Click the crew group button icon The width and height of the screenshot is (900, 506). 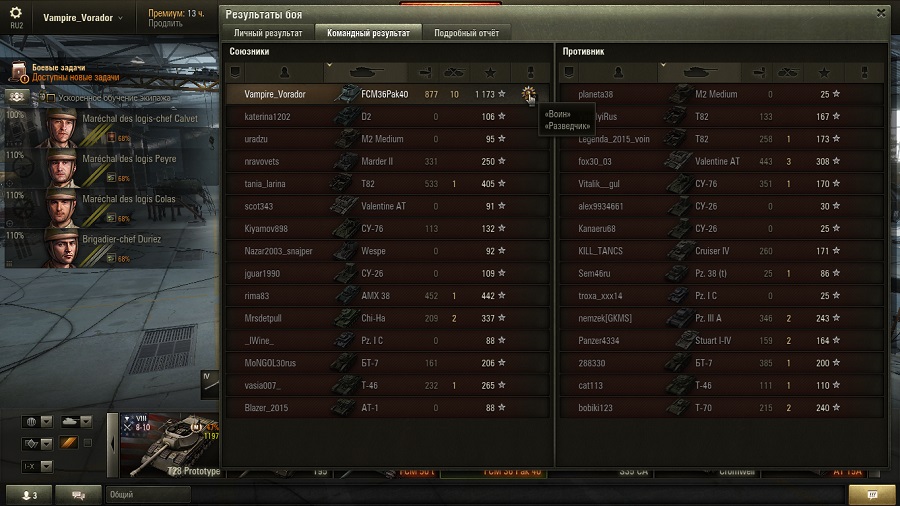pos(17,97)
